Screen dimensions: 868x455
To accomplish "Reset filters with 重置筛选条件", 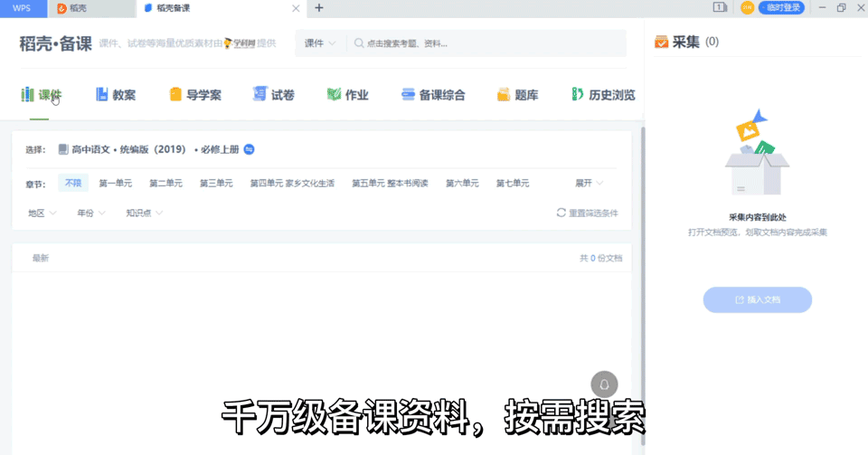I will (588, 213).
